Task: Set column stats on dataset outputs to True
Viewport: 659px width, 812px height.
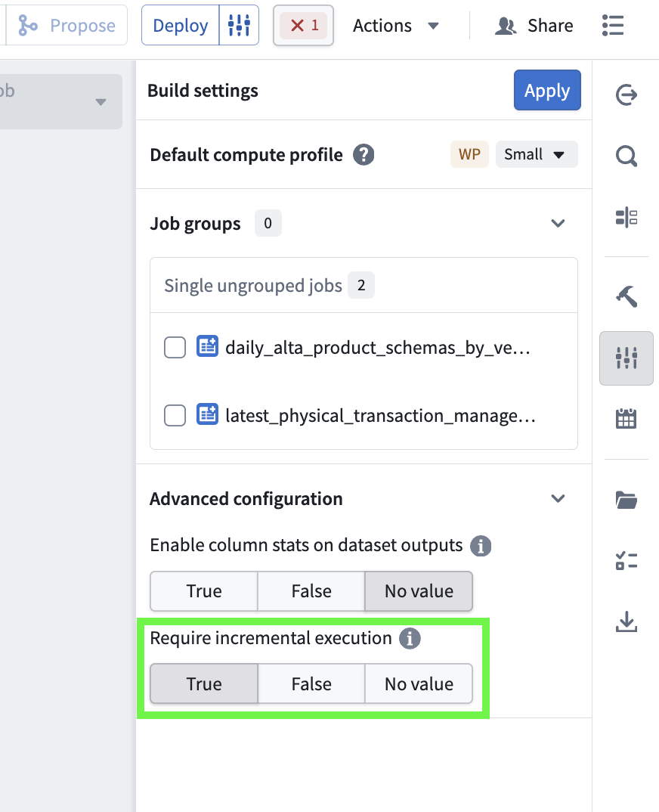Action: click(x=203, y=591)
